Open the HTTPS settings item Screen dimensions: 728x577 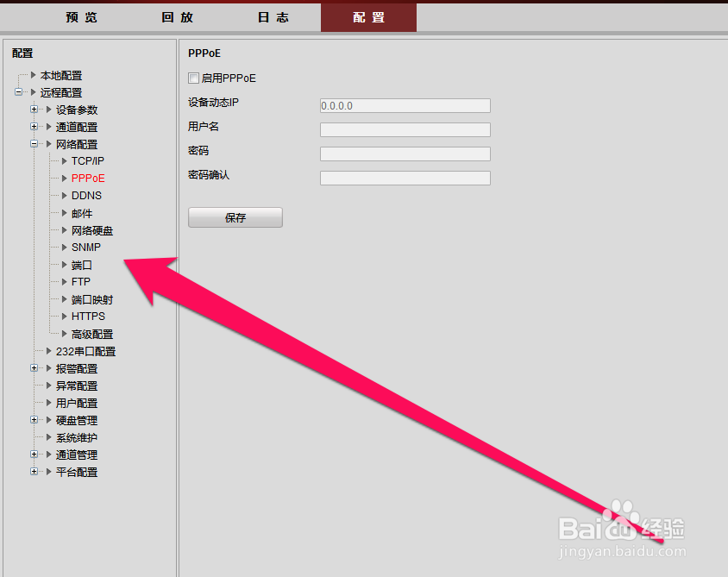(x=88, y=317)
